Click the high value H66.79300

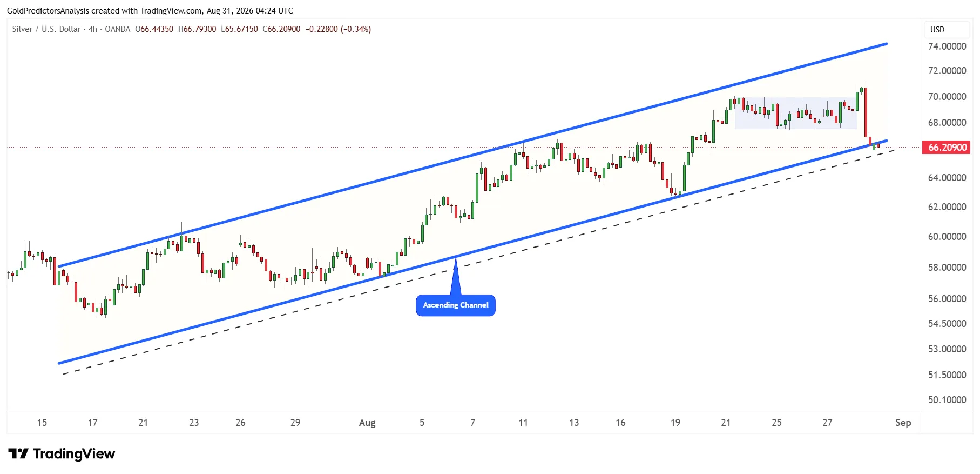[197, 29]
